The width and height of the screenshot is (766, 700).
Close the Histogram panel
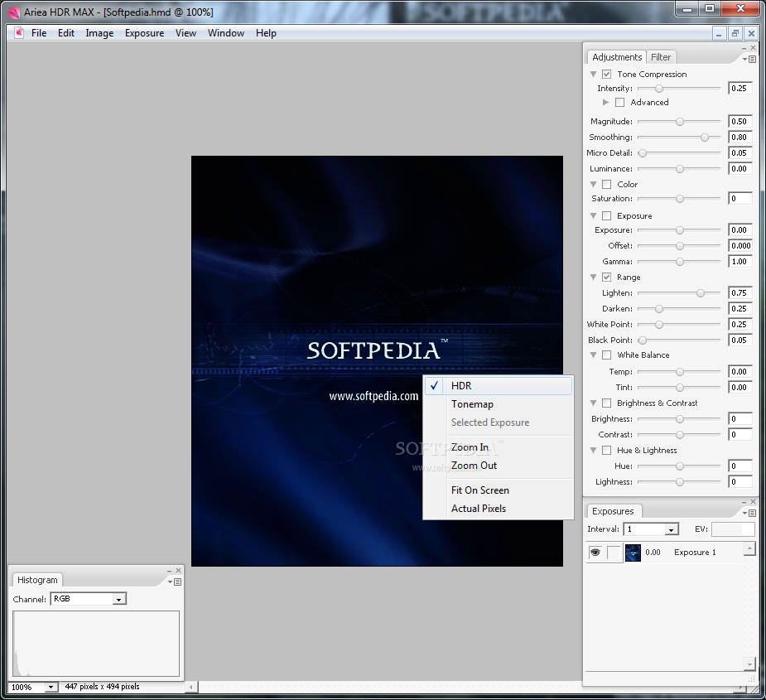178,571
